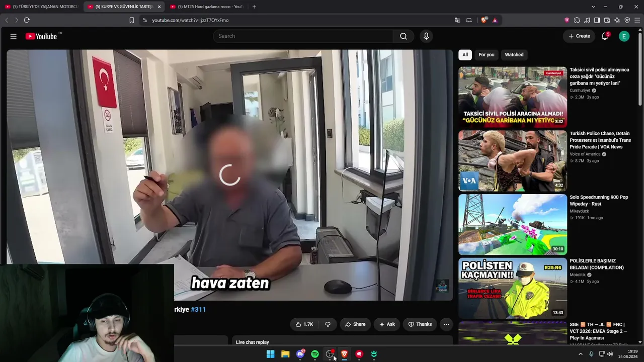Open the Solo Speedrunning Rust video thumbnail
Viewport: 644px width, 362px height.
tap(513, 225)
